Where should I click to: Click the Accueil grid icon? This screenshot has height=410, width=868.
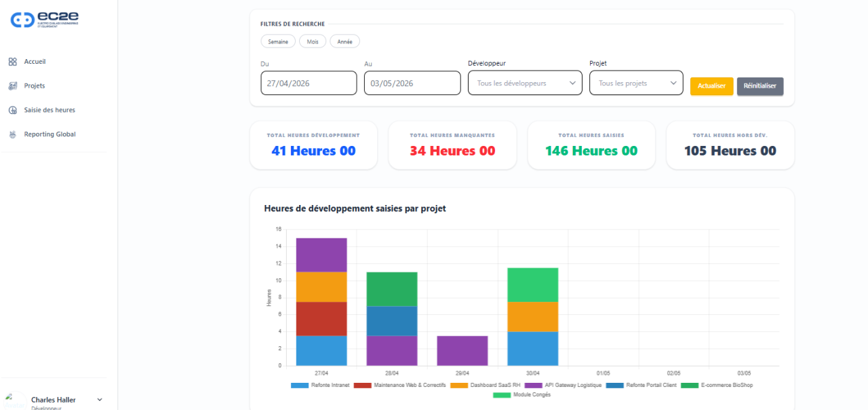[x=12, y=62]
